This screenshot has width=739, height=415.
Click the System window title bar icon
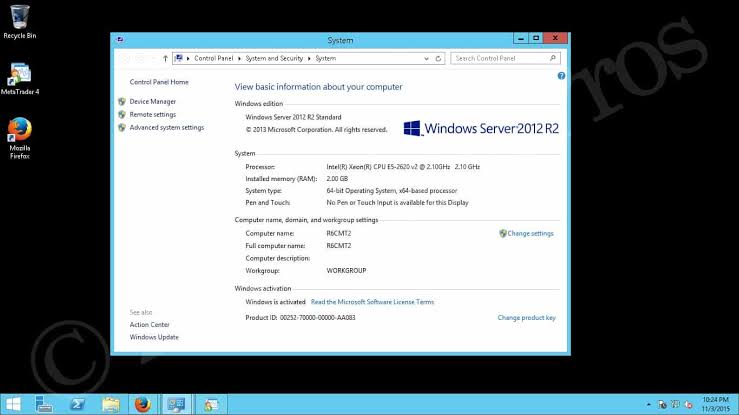(x=120, y=40)
